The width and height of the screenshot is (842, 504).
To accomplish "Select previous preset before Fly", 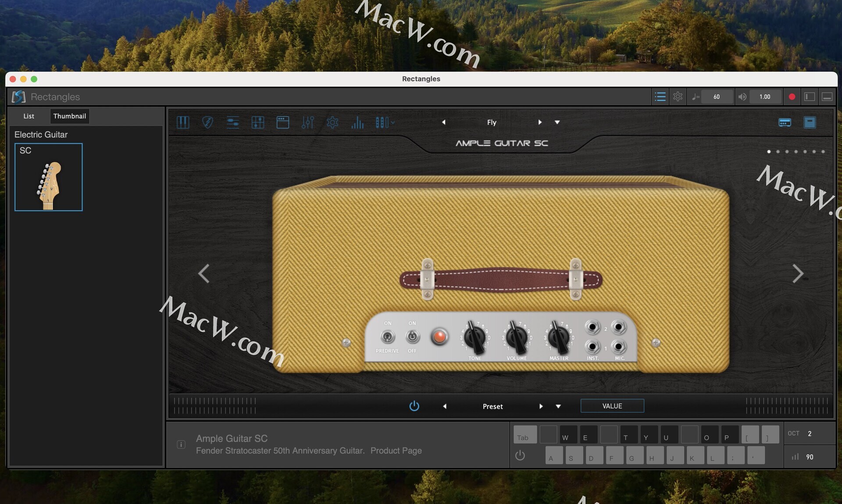I will point(444,122).
